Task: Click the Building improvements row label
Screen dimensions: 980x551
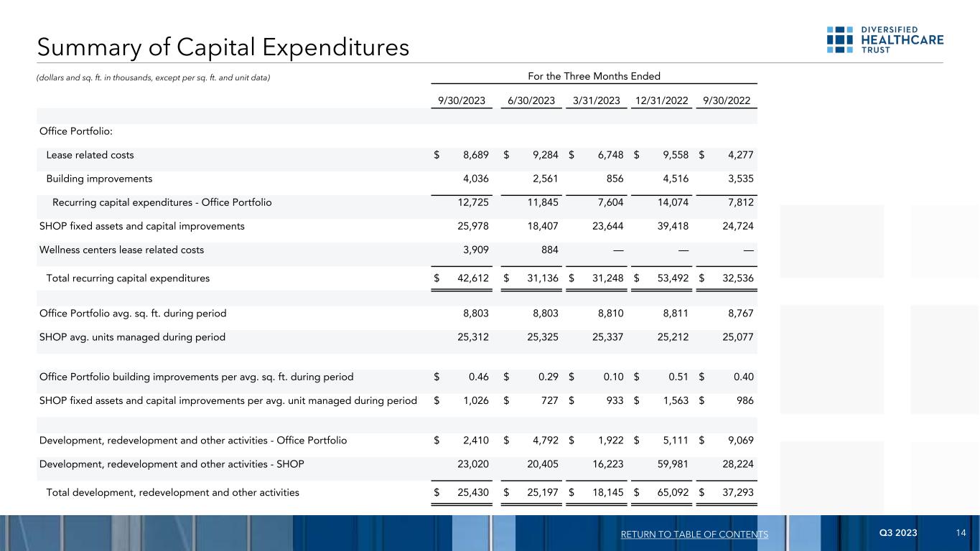Action: 99,179
